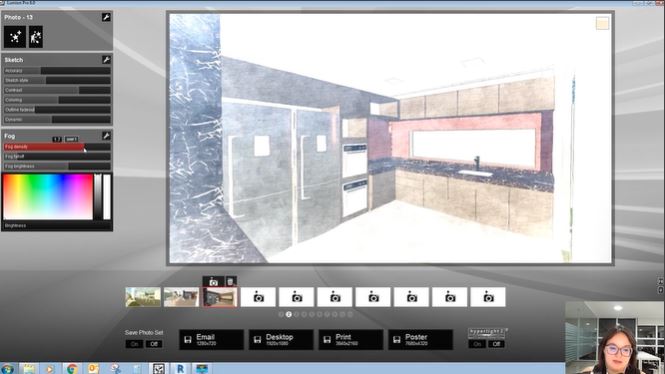Screen dimensions: 665x374
Task: Open the Photo 13 panel wrench settings
Action: click(x=106, y=17)
